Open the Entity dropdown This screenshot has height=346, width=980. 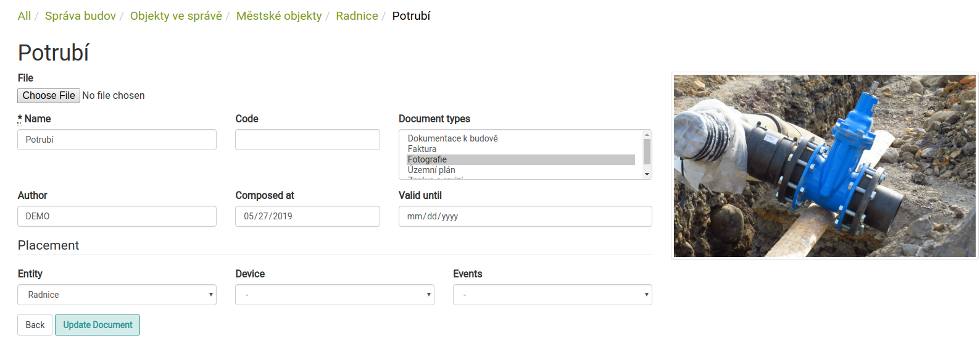[117, 295]
